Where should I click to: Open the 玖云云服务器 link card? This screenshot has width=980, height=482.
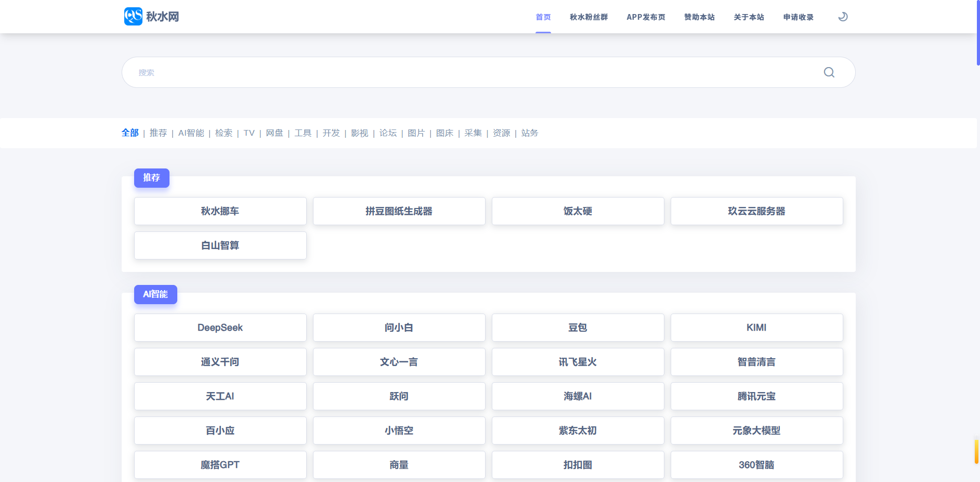[757, 211]
